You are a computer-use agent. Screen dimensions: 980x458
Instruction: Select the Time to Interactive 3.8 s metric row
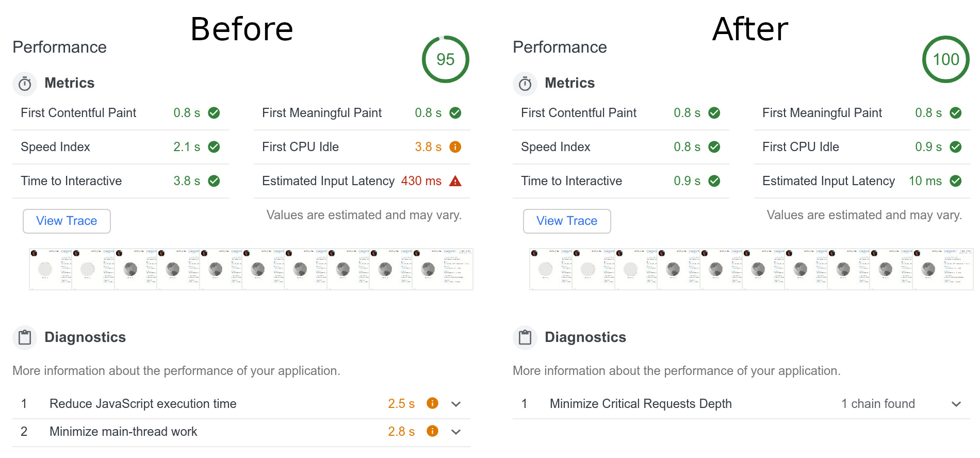(x=120, y=181)
